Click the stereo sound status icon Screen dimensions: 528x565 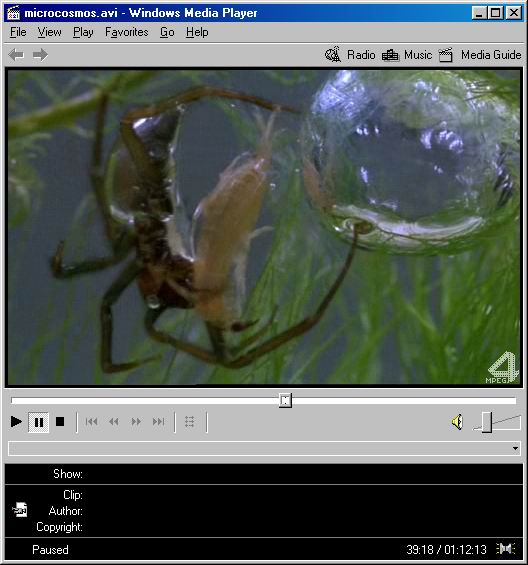(505, 549)
